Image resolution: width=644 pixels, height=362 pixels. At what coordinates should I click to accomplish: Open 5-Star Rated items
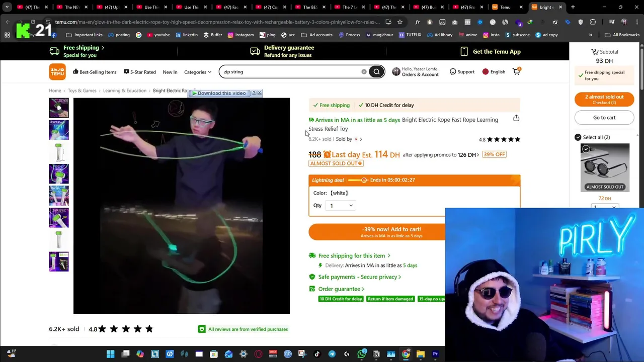(x=140, y=72)
